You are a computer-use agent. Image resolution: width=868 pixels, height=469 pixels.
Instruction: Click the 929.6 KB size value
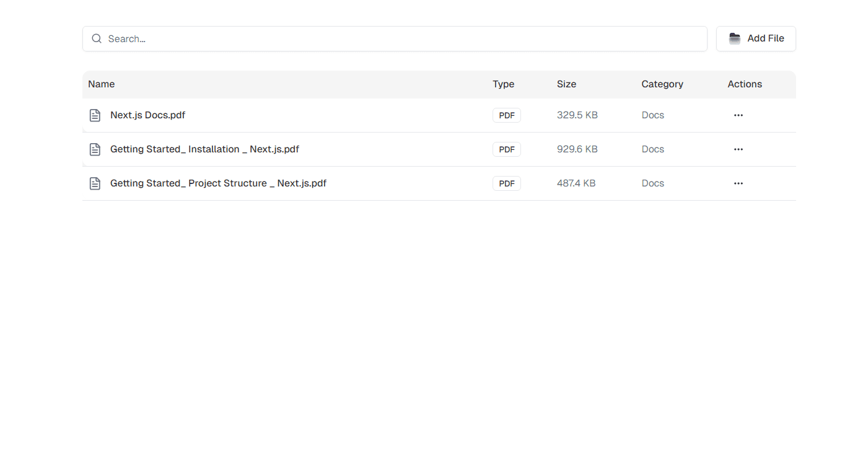[577, 149]
